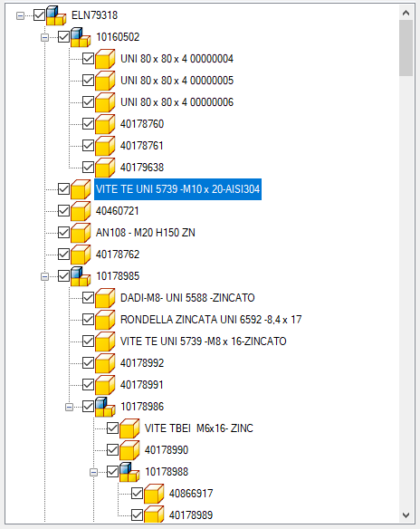
Task: Click the scroll up arrow
Action: pyautogui.click(x=406, y=13)
